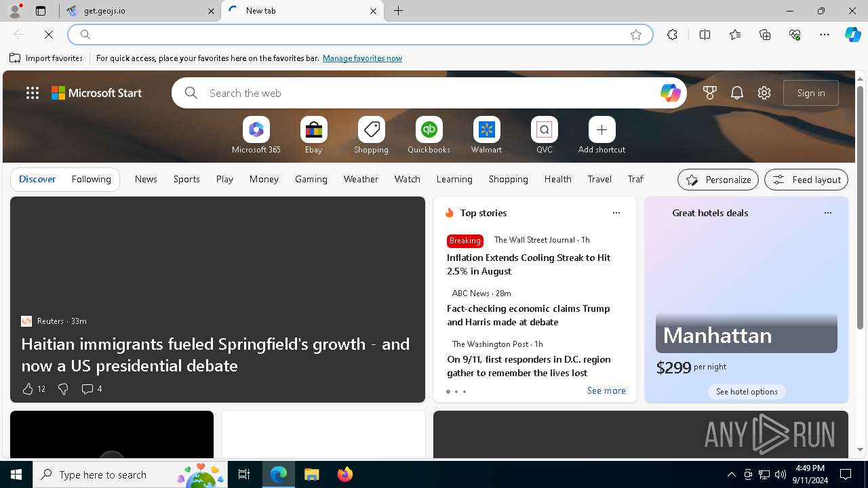The width and height of the screenshot is (868, 488).
Task: Toggle split screen view
Action: tap(705, 35)
